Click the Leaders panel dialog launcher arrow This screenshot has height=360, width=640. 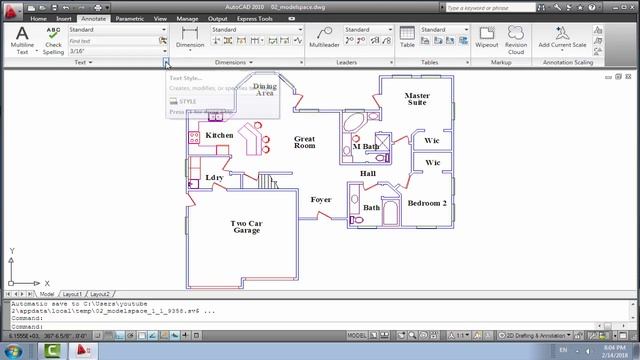391,62
